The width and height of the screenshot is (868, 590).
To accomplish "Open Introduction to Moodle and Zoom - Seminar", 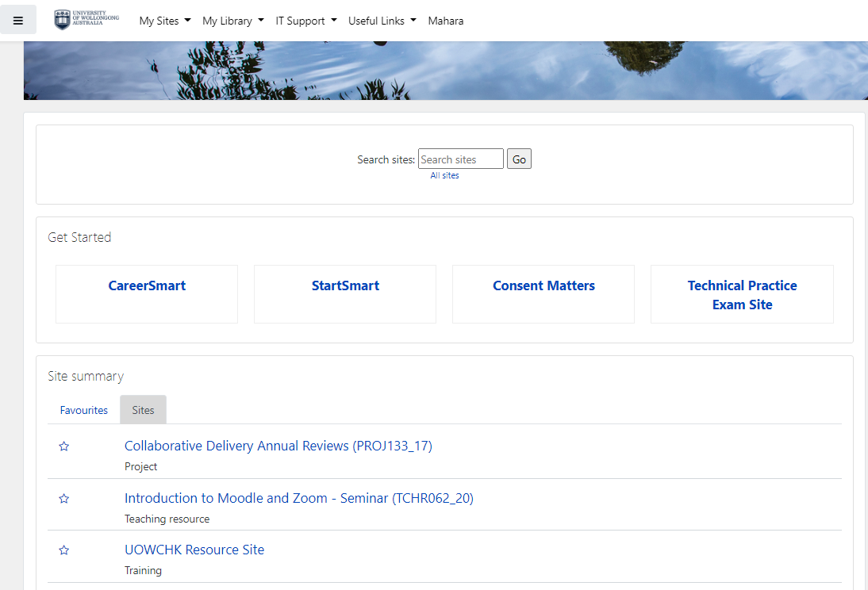I will click(299, 498).
